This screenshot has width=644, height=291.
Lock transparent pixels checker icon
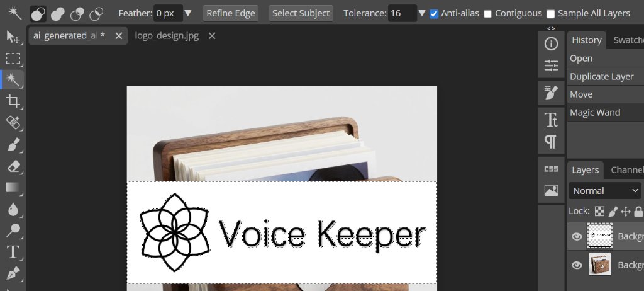click(x=600, y=212)
